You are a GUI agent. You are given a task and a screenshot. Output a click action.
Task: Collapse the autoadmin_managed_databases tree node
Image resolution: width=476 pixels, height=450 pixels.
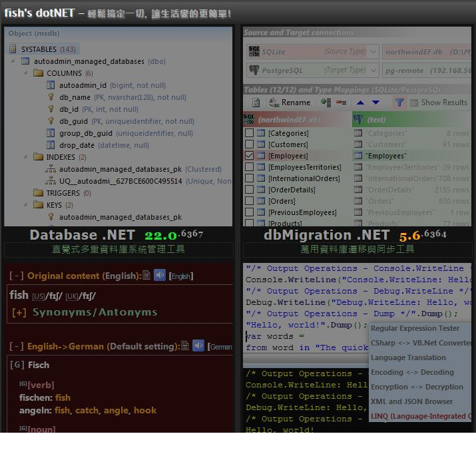[13, 61]
